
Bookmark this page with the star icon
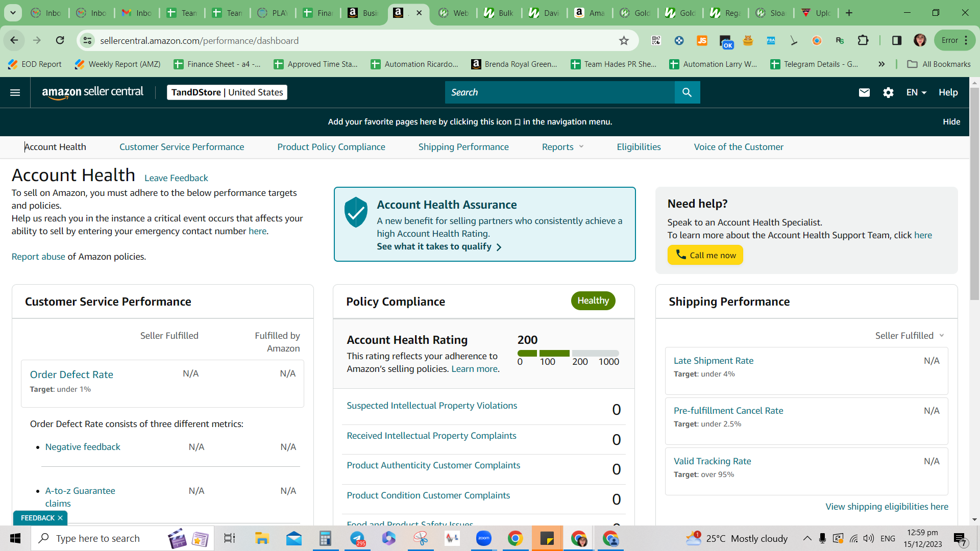coord(624,40)
